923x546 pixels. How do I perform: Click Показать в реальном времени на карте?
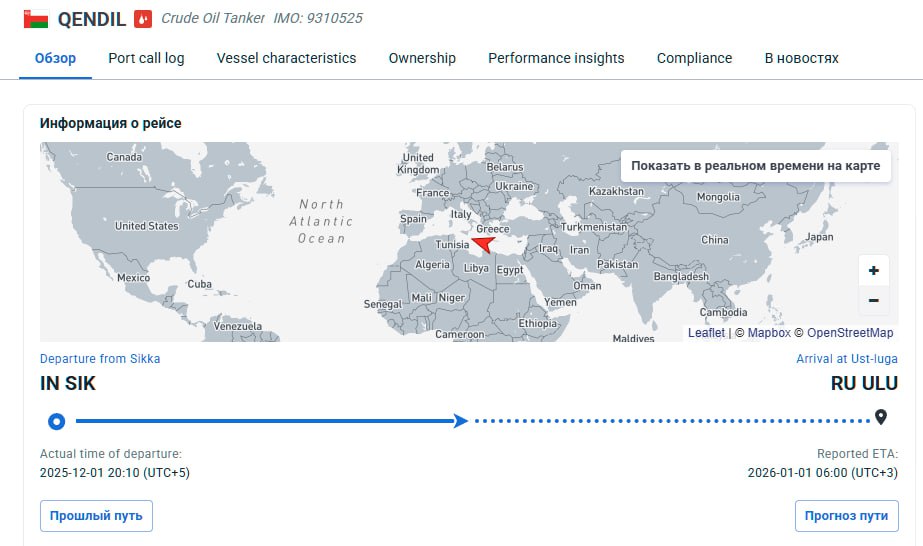[x=756, y=166]
